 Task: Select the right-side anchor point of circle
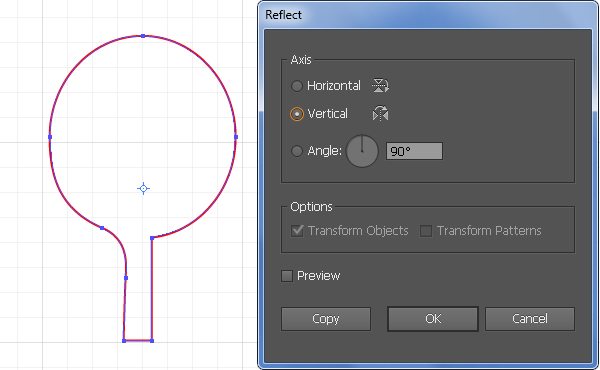pyautogui.click(x=236, y=137)
